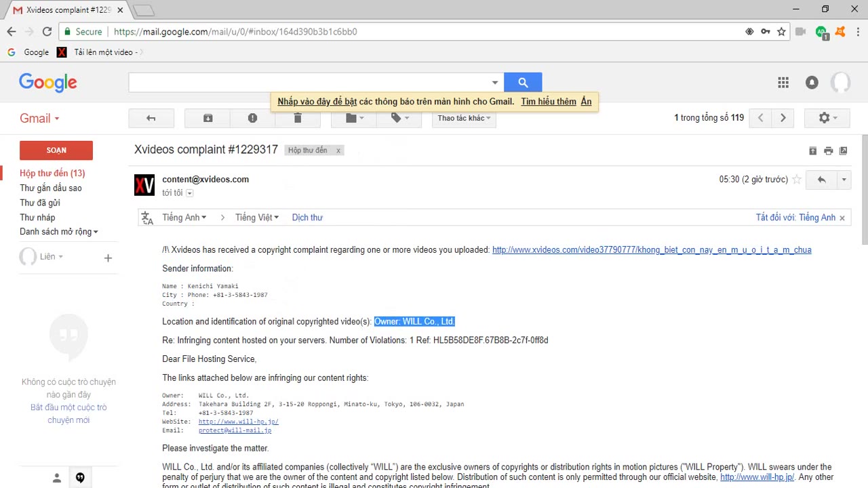
Task: Open more reply options dropdown
Action: tap(844, 180)
